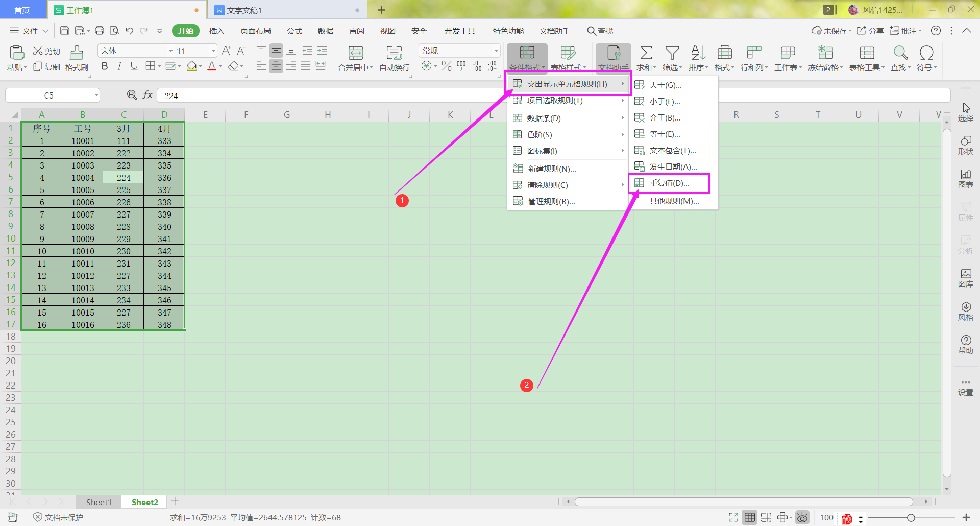Image resolution: width=980 pixels, height=526 pixels.
Task: Click the Cut (剪切) tool
Action: pyautogui.click(x=46, y=51)
